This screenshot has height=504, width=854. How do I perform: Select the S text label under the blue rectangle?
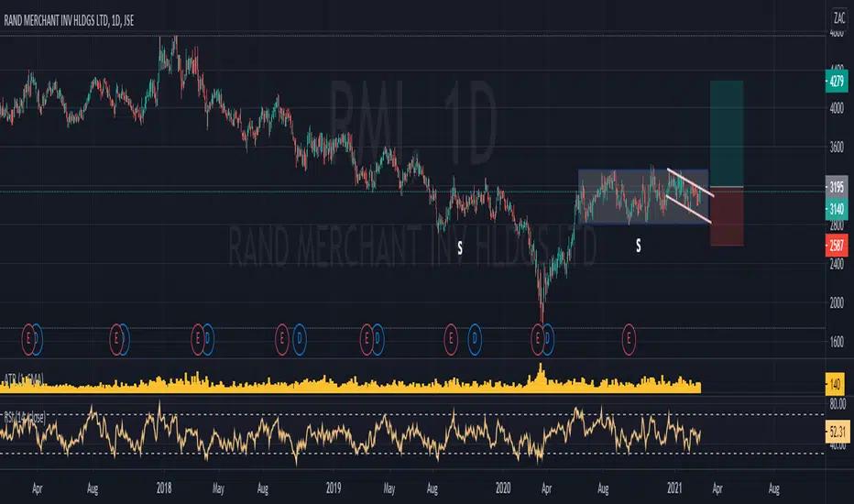coord(639,246)
